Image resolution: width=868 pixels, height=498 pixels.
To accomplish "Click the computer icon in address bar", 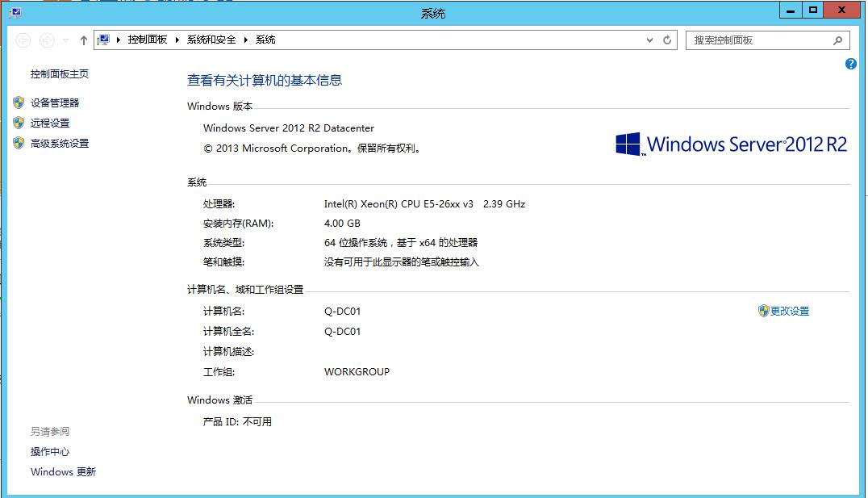I will [103, 40].
